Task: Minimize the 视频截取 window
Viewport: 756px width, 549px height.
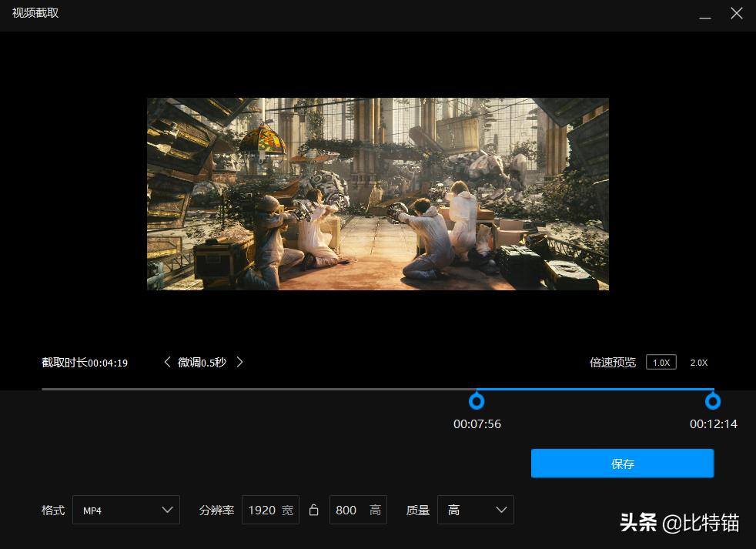Action: pos(705,13)
